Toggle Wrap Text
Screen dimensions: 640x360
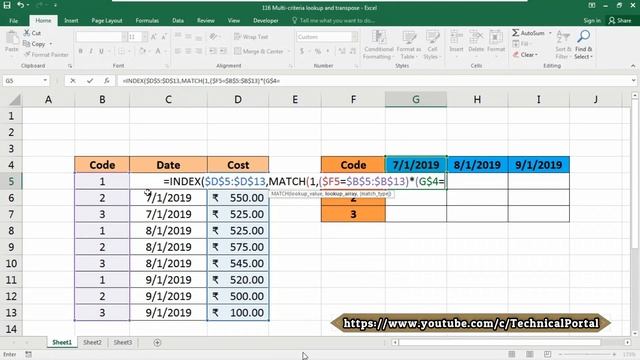pyautogui.click(x=251, y=37)
